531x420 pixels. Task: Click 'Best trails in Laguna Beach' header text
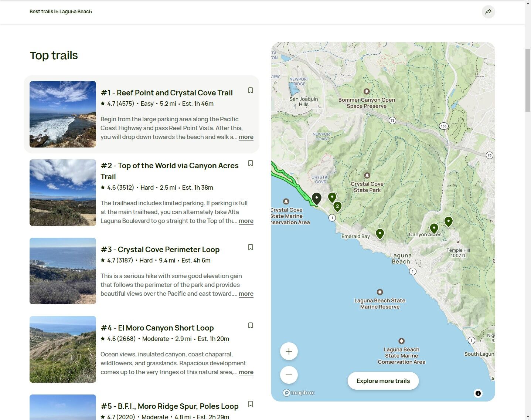pos(61,12)
